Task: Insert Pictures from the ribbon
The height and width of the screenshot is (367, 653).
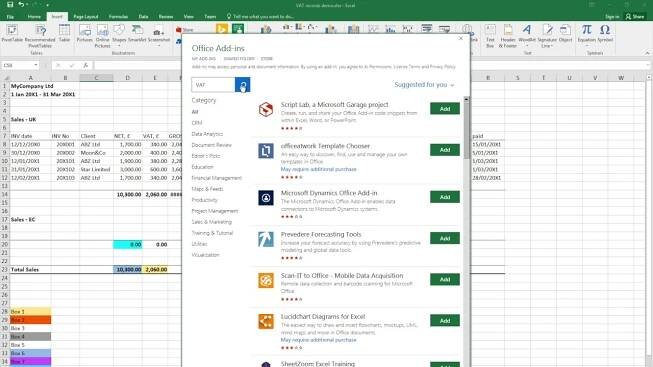Action: (x=85, y=33)
